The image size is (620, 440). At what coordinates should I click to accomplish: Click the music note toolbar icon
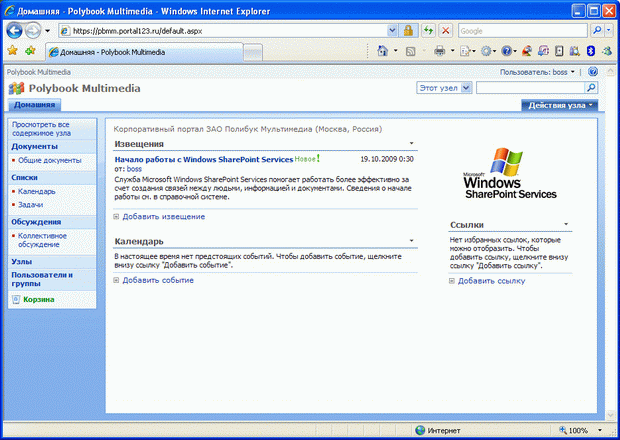[x=543, y=51]
